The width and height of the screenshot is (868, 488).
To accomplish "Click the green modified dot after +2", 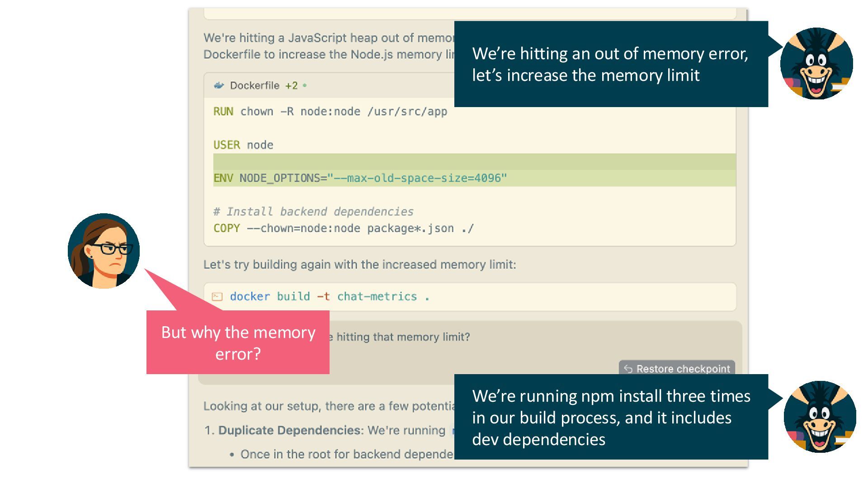I will tap(305, 85).
